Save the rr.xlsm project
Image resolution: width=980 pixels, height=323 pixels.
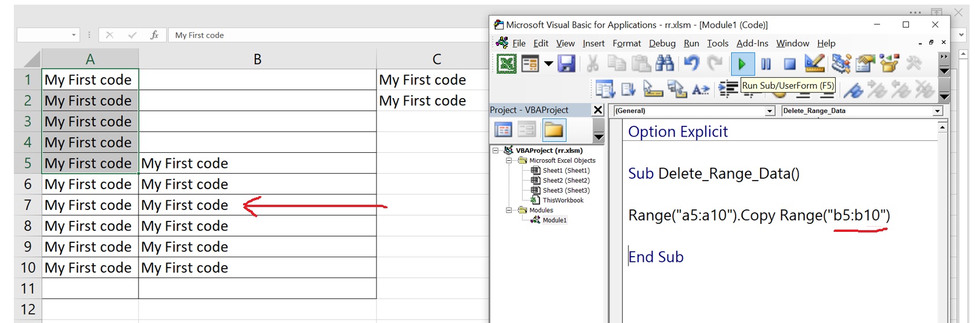(566, 63)
